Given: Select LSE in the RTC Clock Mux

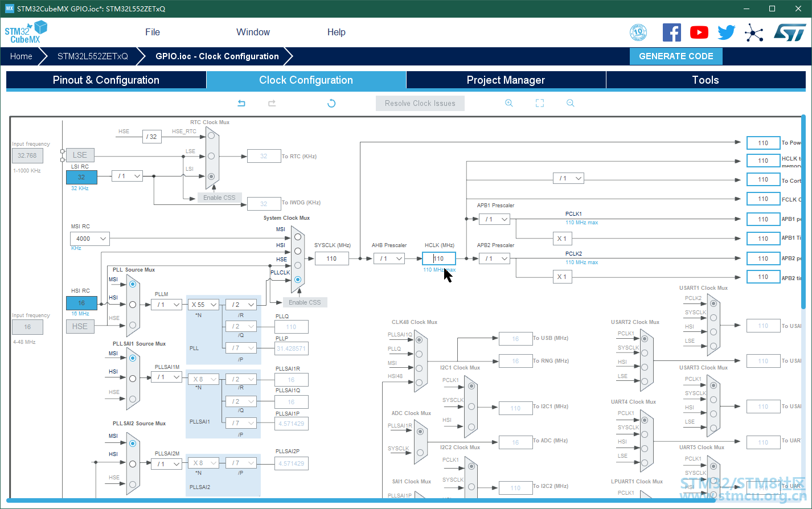Looking at the screenshot, I should click(x=211, y=156).
